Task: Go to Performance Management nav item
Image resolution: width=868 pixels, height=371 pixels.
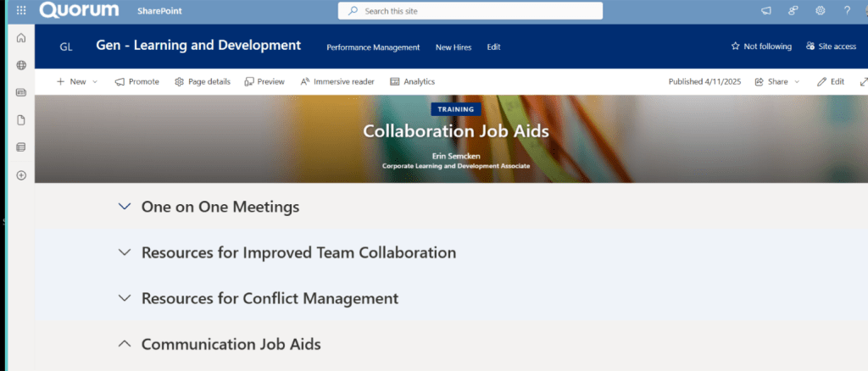Action: (x=373, y=47)
